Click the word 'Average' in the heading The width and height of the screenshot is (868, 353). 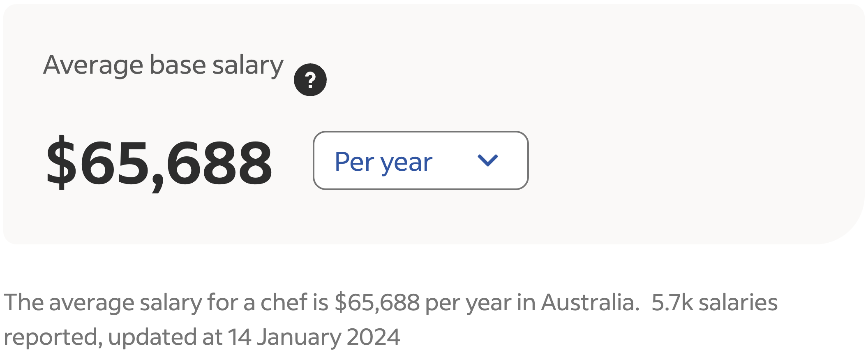pos(93,65)
